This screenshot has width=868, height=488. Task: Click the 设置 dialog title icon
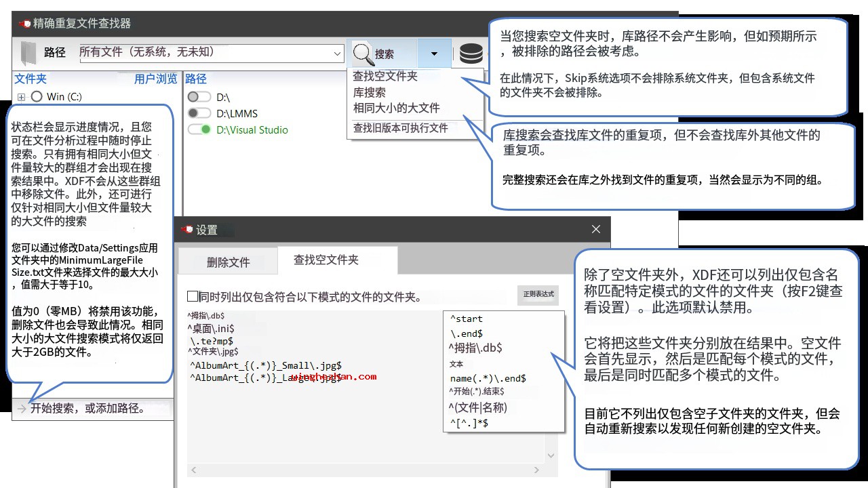(x=187, y=230)
